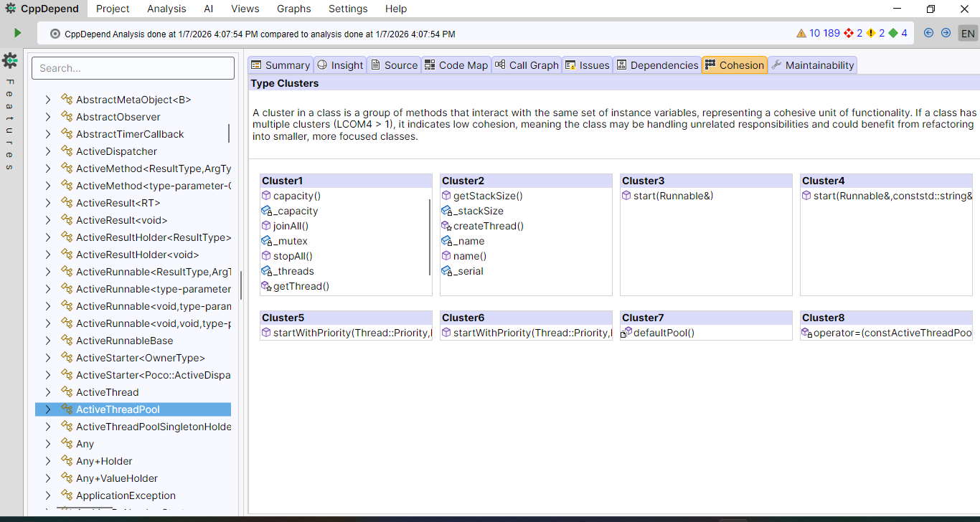Open the Features gear icon in sidebar
980x522 pixels.
pyautogui.click(x=10, y=60)
